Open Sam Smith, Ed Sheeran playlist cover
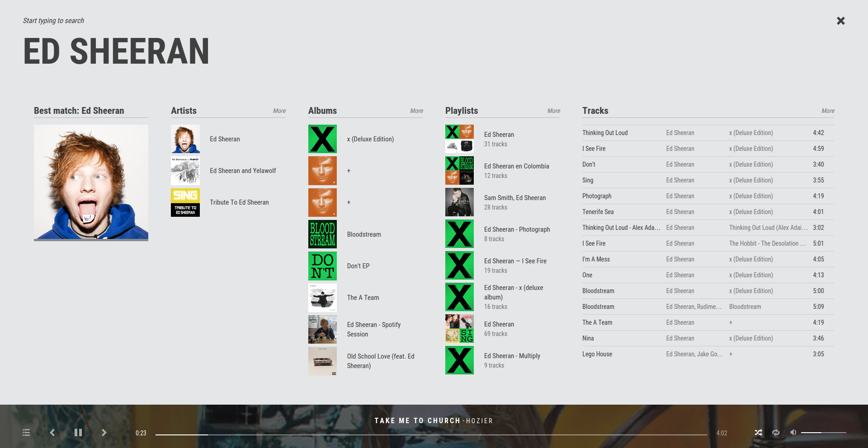This screenshot has height=448, width=868. (x=459, y=202)
